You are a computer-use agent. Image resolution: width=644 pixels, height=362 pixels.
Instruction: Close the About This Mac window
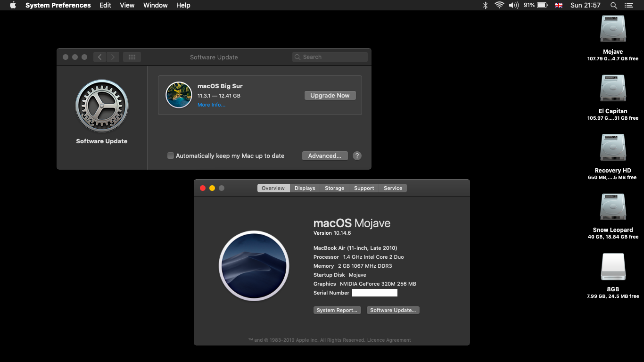[x=203, y=188]
